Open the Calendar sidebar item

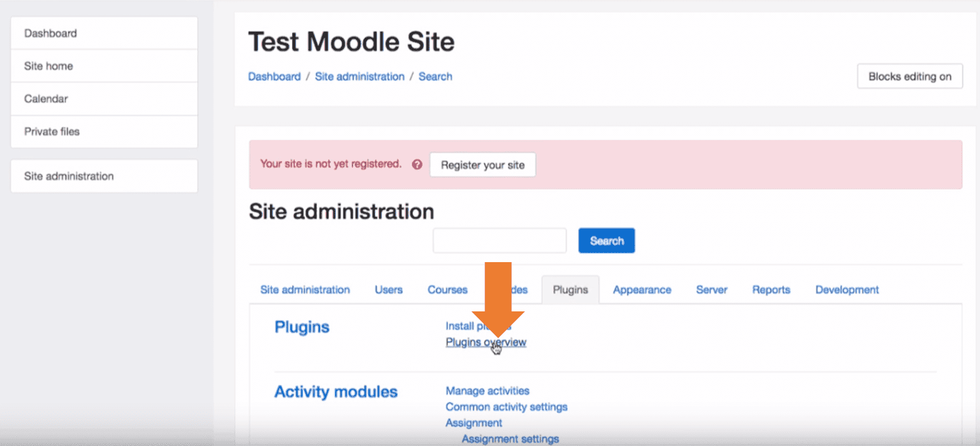(104, 99)
